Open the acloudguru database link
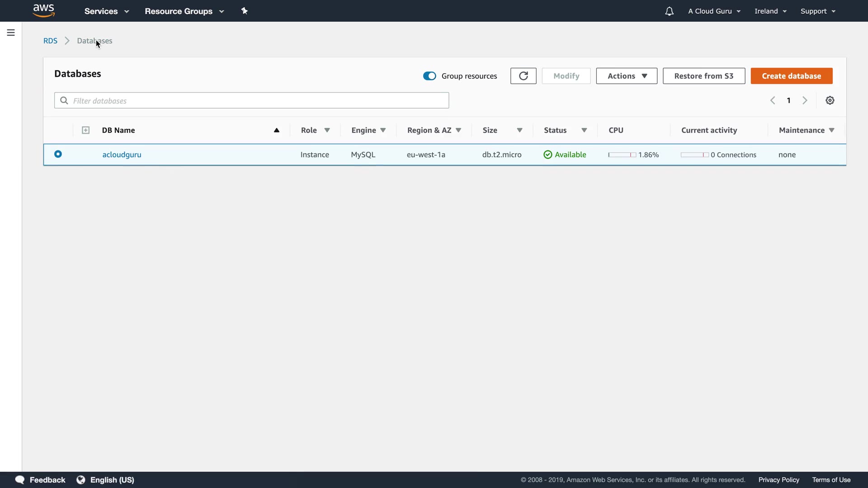This screenshot has height=488, width=868. pyautogui.click(x=122, y=155)
